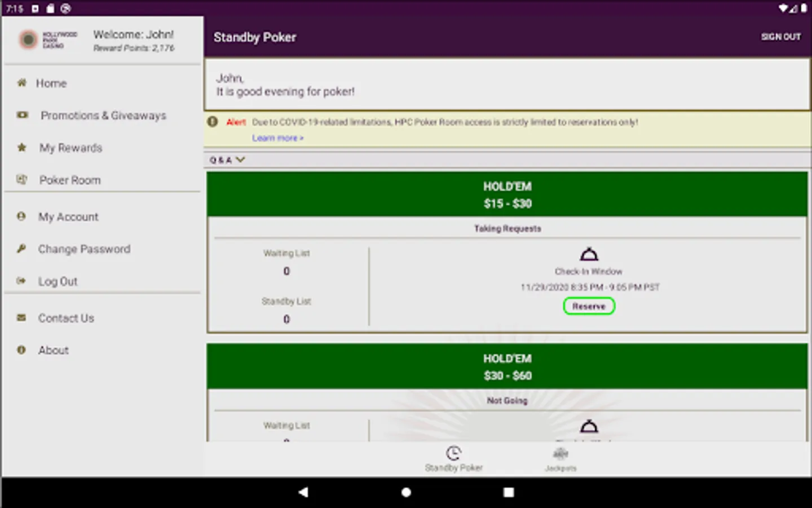The width and height of the screenshot is (812, 508).
Task: Follow the Learn more link
Action: (x=277, y=138)
